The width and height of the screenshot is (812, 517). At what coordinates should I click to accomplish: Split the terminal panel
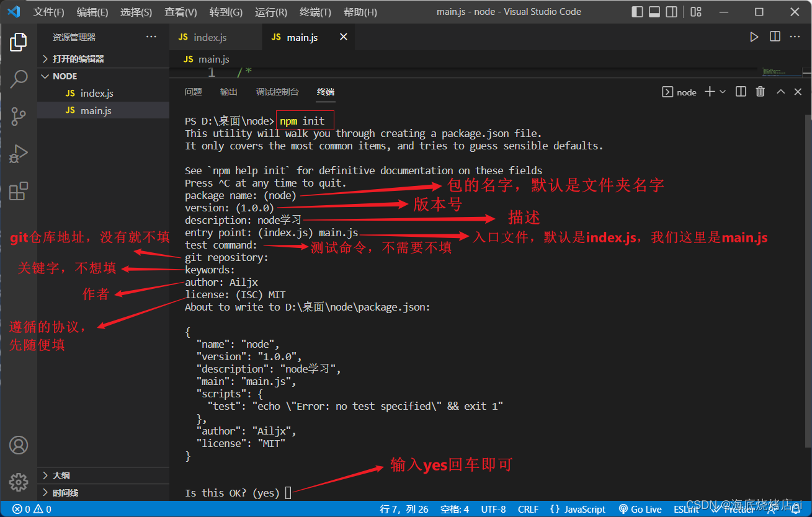(741, 92)
